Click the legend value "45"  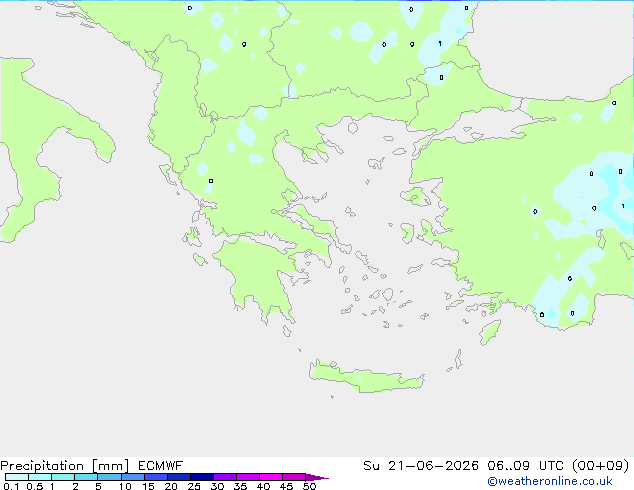click(x=286, y=486)
